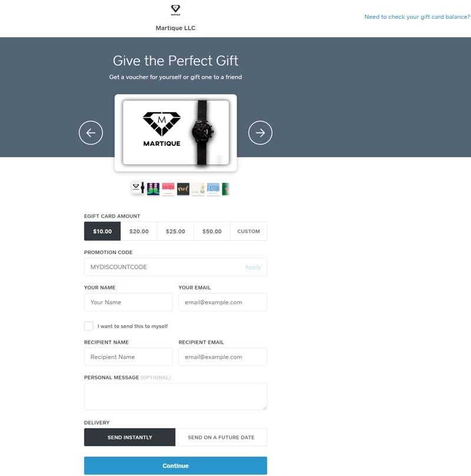Focus the Promotion Code field
The image size is (471, 476).
pos(175,267)
